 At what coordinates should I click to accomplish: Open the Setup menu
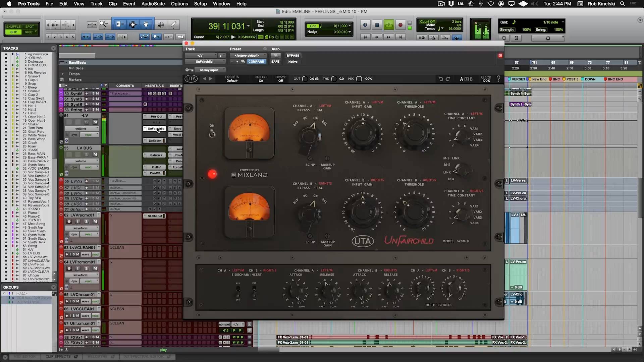pos(200,4)
